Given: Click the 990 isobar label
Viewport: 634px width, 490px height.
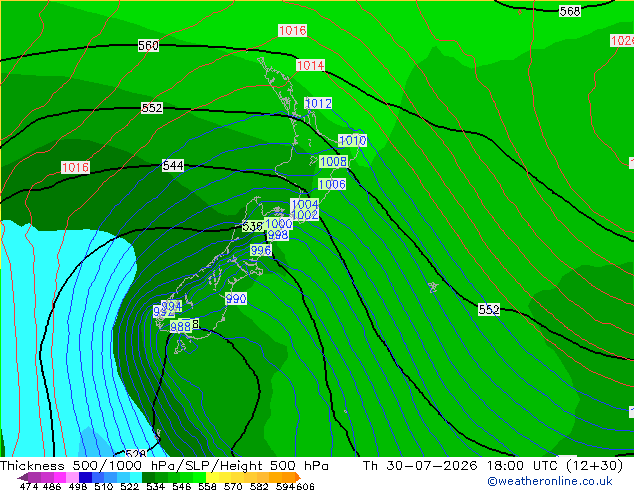Looking at the screenshot, I should coord(236,299).
